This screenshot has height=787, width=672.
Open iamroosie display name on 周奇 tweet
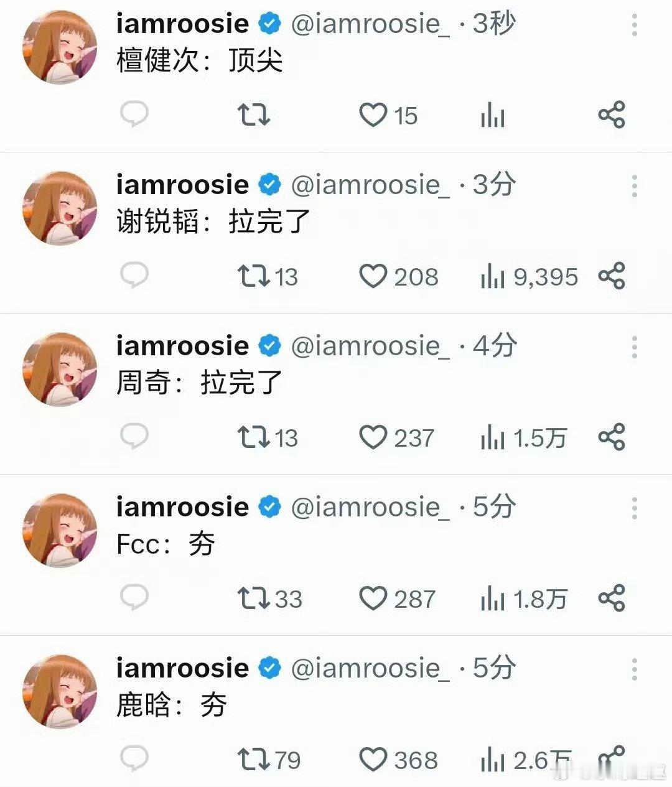pyautogui.click(x=182, y=345)
